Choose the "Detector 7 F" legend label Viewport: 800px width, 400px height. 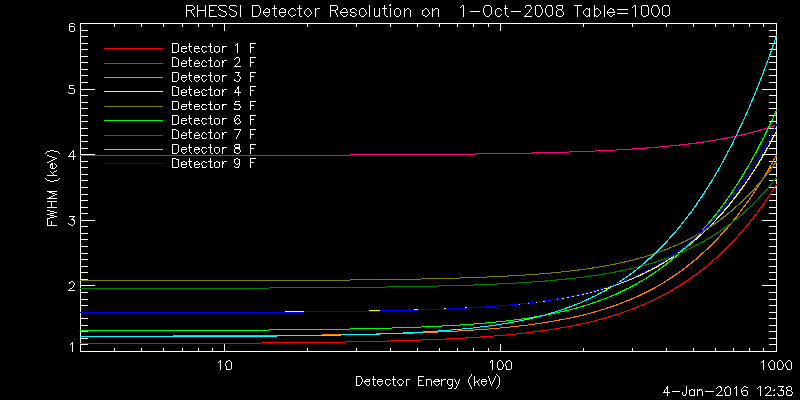(x=213, y=134)
